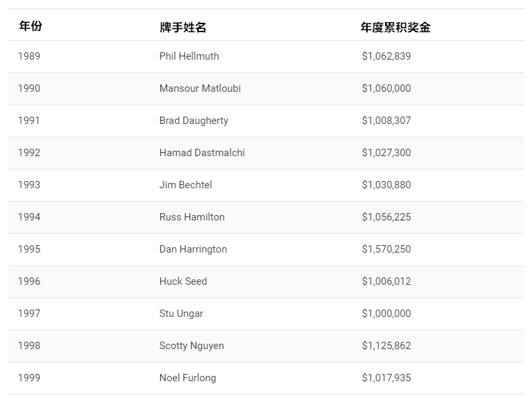Click the 年份 column header
This screenshot has width=532, height=398.
30,26
